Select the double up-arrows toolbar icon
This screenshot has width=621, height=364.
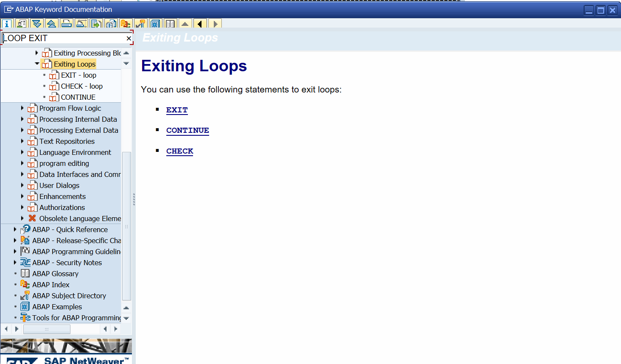coord(51,24)
